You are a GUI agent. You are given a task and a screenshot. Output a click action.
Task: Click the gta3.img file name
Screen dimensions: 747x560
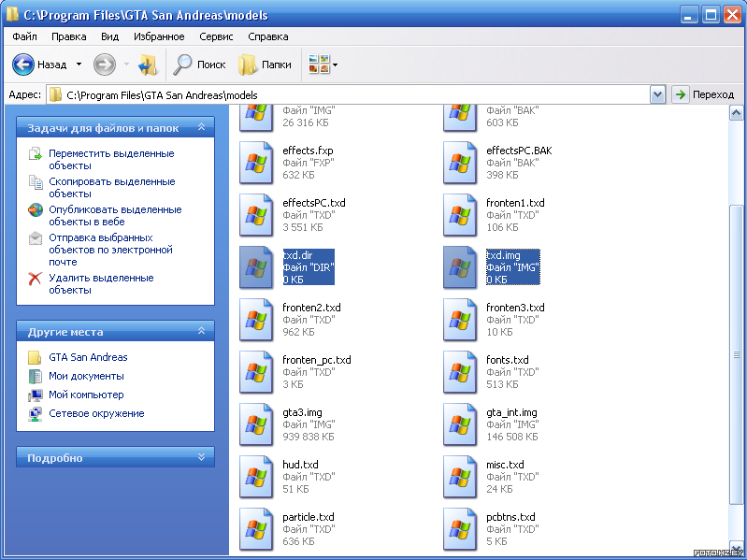click(302, 412)
